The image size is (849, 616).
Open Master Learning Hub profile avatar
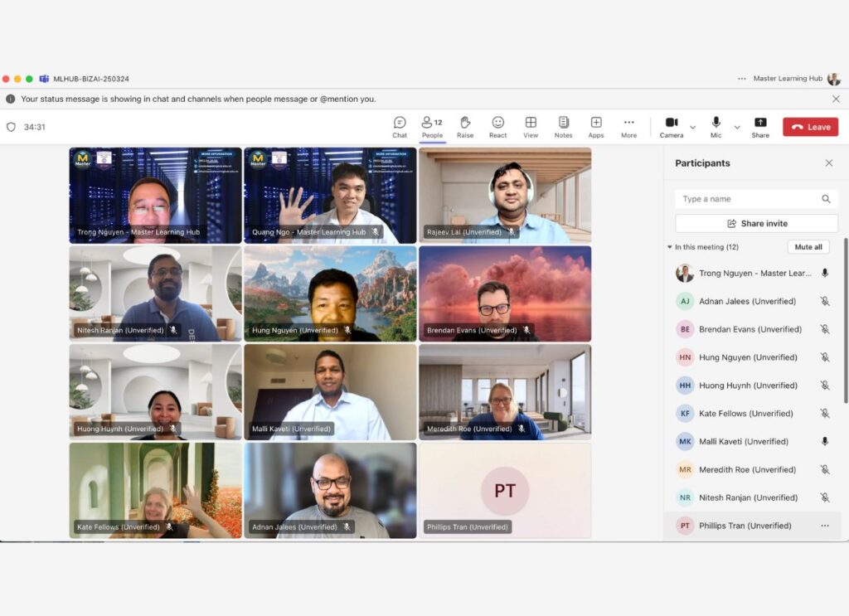(x=834, y=79)
